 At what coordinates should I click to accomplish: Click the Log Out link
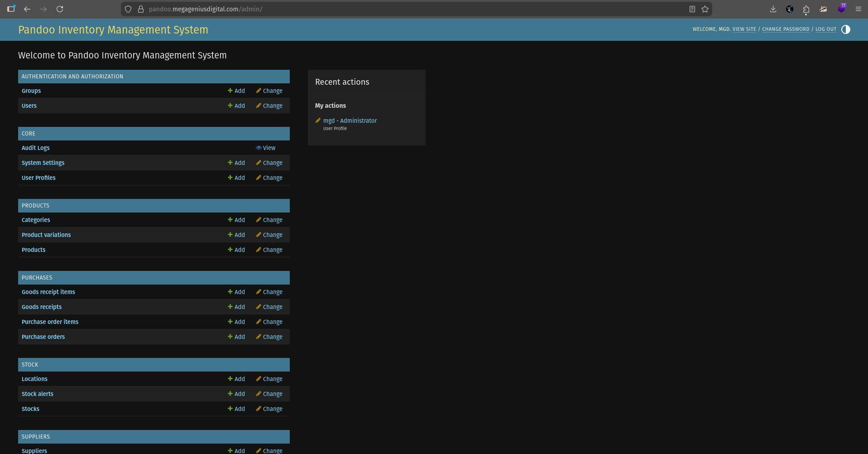[826, 29]
